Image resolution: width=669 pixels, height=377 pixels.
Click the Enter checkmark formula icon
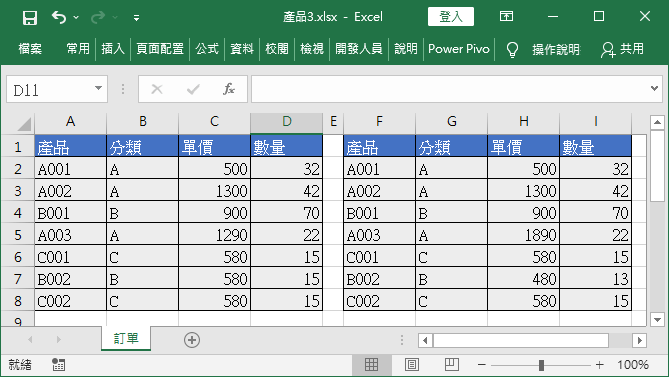coord(193,89)
